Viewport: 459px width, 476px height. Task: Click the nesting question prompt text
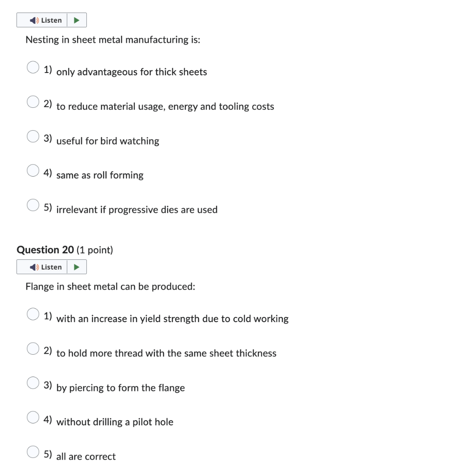tap(112, 40)
